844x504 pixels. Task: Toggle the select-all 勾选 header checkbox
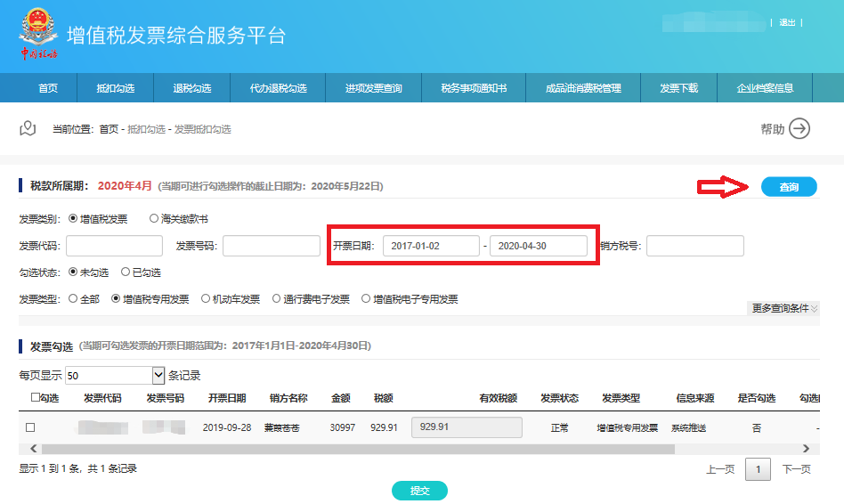click(35, 398)
